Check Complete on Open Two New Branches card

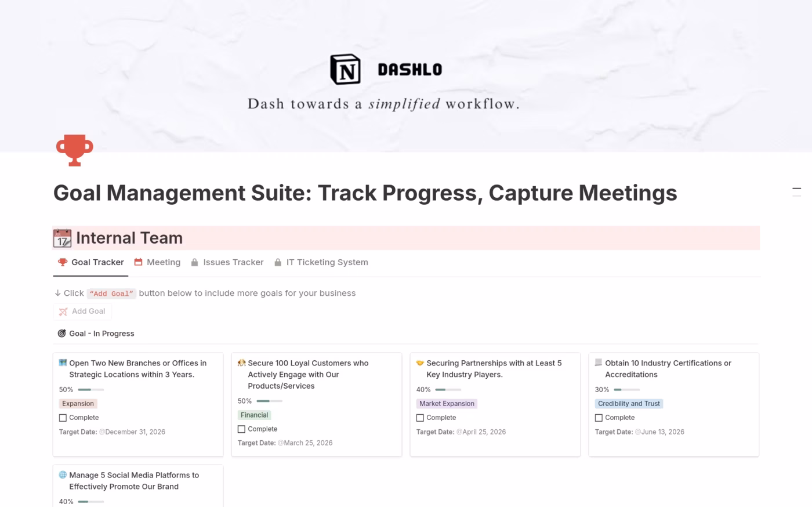pyautogui.click(x=63, y=418)
